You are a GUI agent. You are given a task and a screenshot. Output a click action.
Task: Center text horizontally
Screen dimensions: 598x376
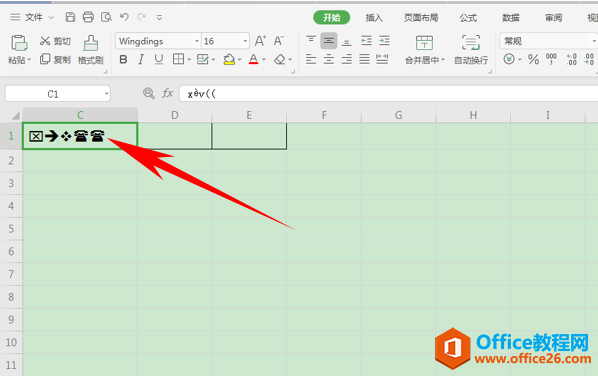point(329,59)
